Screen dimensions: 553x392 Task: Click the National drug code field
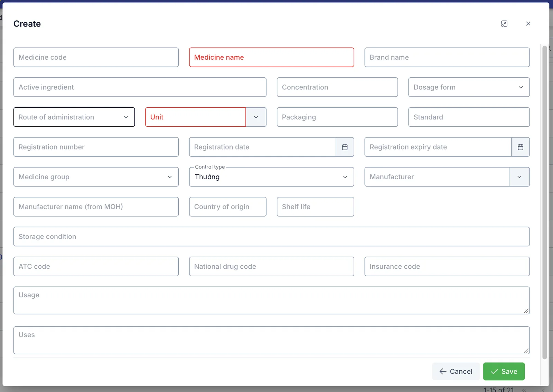[272, 267]
